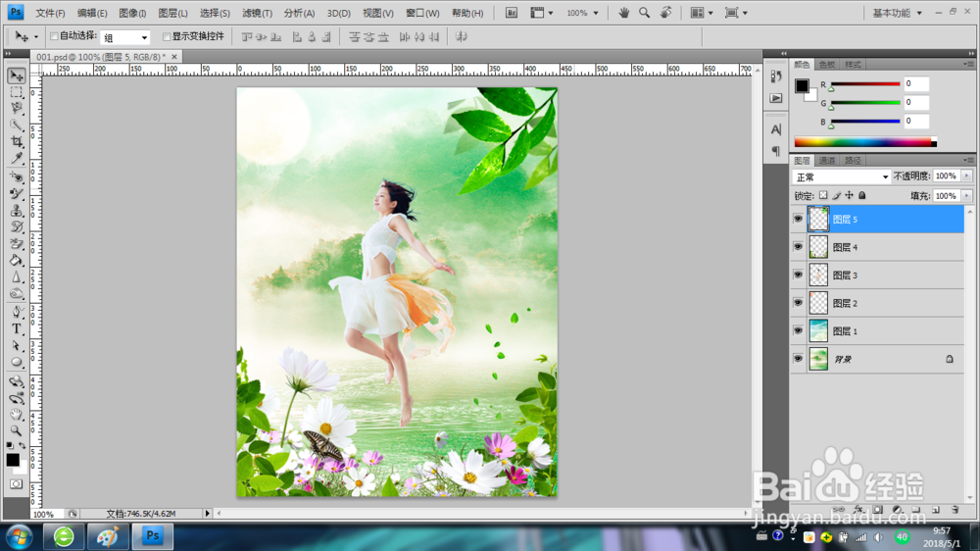Image resolution: width=980 pixels, height=551 pixels.
Task: Click the foreground swatch in Color panel
Action: (x=802, y=85)
